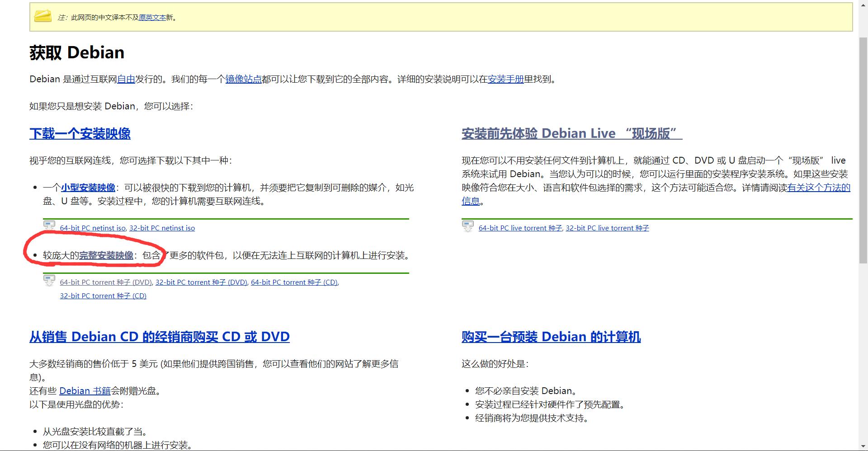
Task: Download 32-bit PC torrent 种子 (CD)
Action: (103, 296)
